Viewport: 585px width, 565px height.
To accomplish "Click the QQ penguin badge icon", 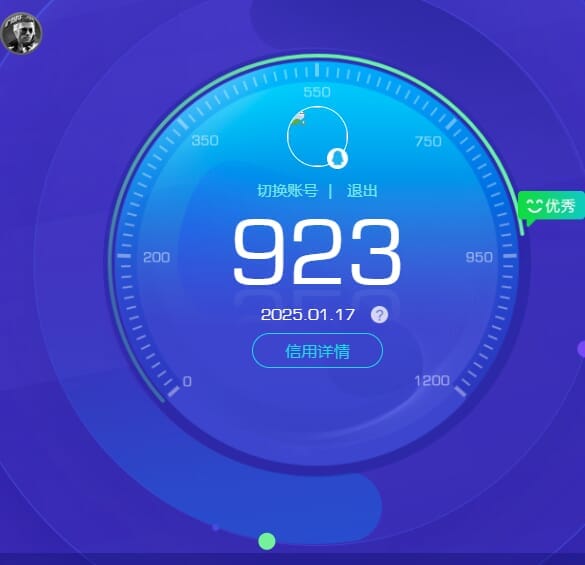I will [337, 158].
